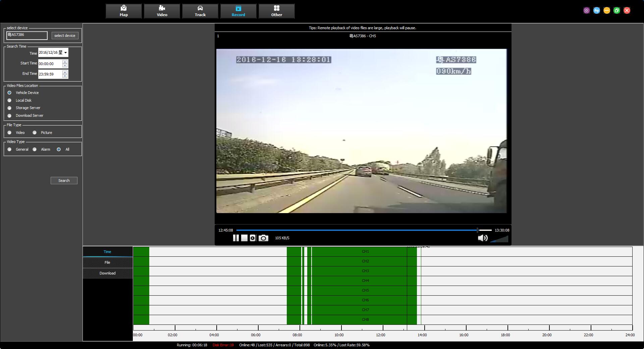Switch to the Time list tab
Viewport: 644px width, 349px height.
[107, 252]
